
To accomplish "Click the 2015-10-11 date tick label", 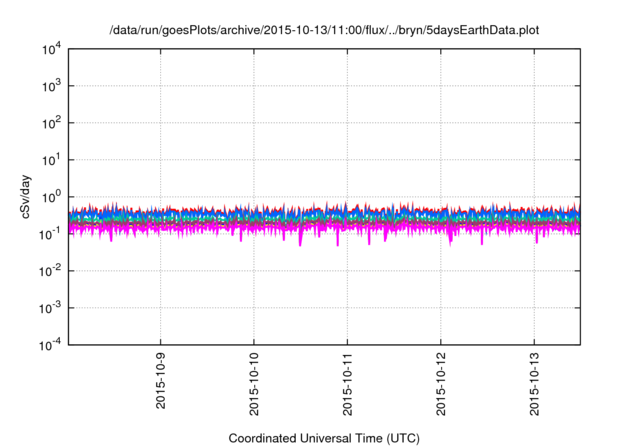I will click(x=347, y=384).
